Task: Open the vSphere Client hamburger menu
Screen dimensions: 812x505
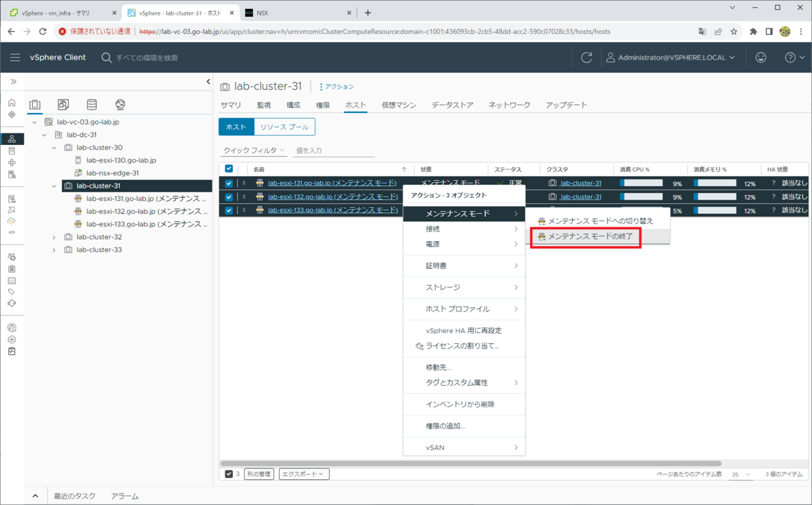Action: pyautogui.click(x=15, y=58)
